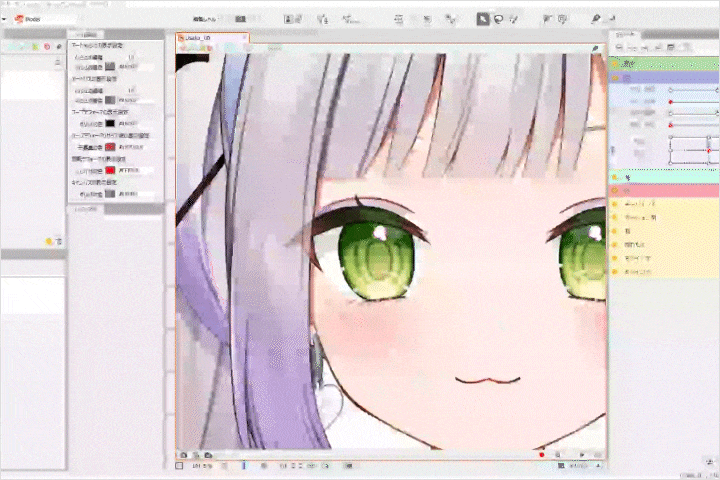Select the tab below the color settings panel
Screen dimensions: 720x480
86,209
